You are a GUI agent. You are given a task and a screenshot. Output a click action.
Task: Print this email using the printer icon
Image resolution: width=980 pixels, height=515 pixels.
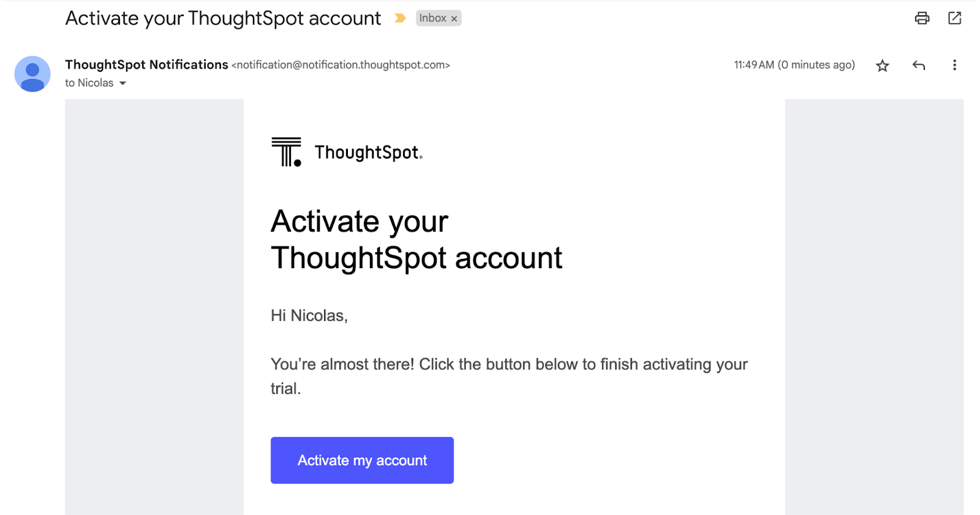(x=922, y=18)
